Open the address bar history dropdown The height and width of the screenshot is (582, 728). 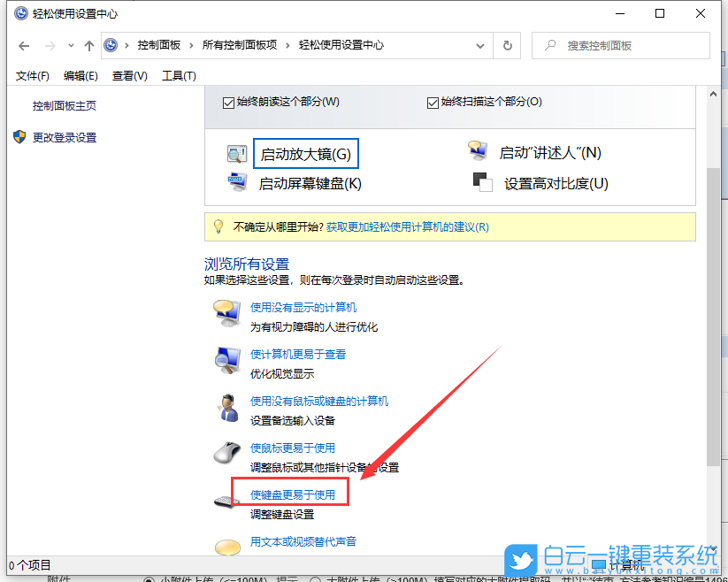pos(480,45)
